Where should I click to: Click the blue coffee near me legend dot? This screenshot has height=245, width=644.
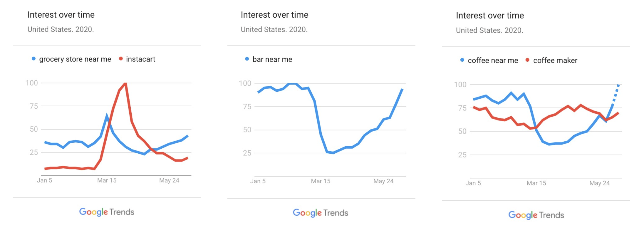tap(462, 60)
